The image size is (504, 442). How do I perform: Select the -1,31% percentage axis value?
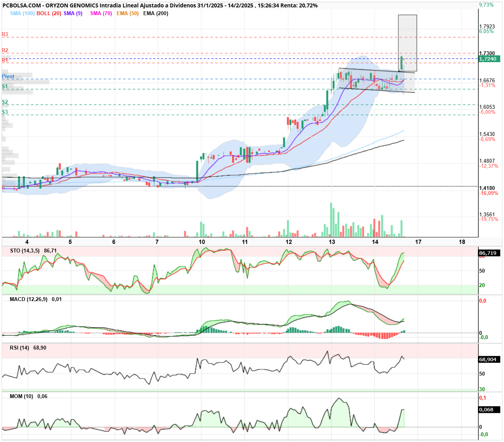(487, 85)
